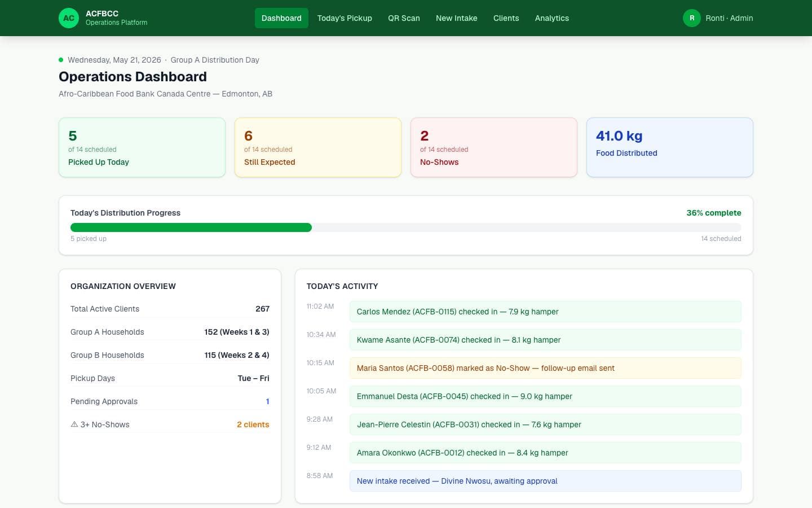
Task: Select Emmanuel Desta check-in entry
Action: point(545,396)
